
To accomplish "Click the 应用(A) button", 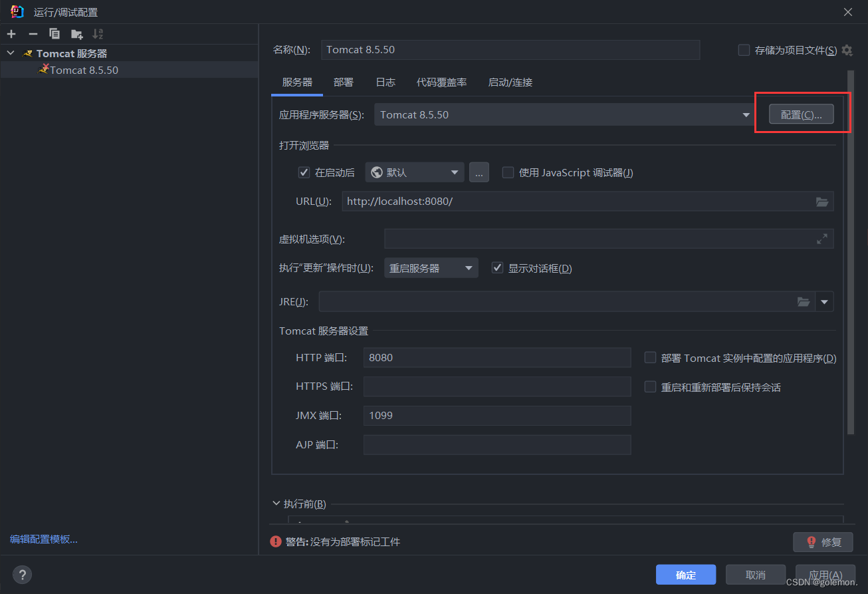I will (825, 575).
